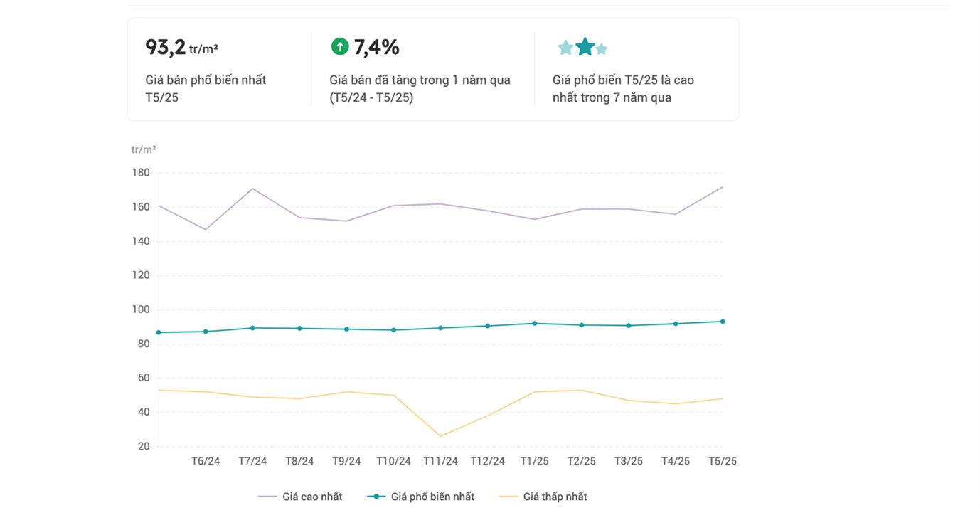Toggle the 'Giá thấp nhất' legend item
This screenshot has height=508, width=980.
point(543,497)
